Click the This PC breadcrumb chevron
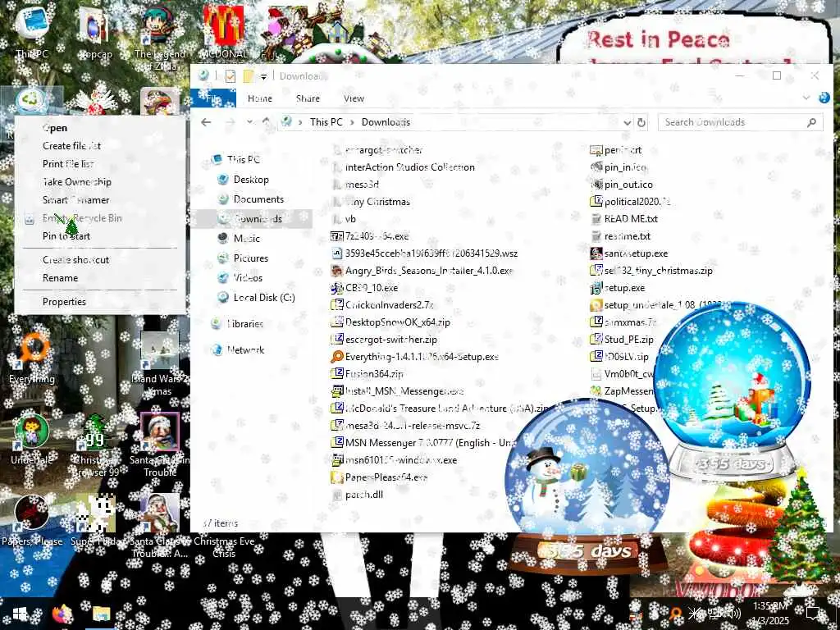840x630 pixels. pos(352,122)
